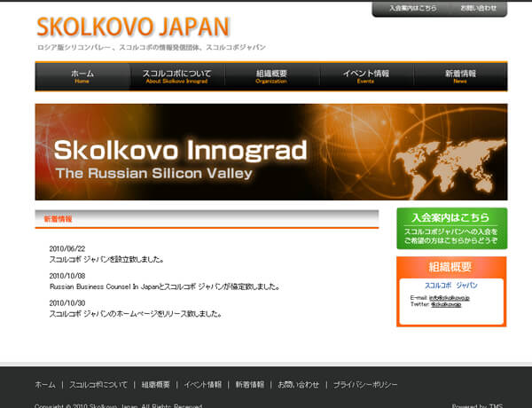Open footer 組織概要 link
Screen dimensions: 532x408
tap(156, 385)
